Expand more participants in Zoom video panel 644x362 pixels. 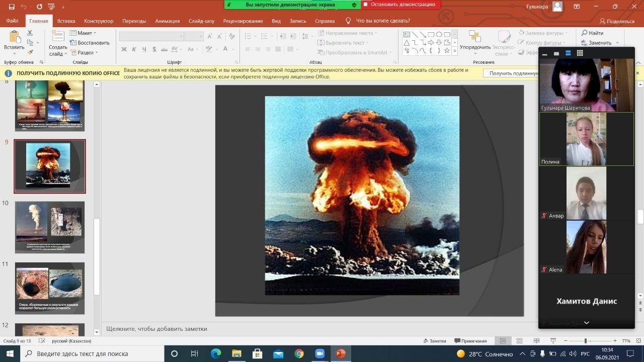(x=586, y=323)
